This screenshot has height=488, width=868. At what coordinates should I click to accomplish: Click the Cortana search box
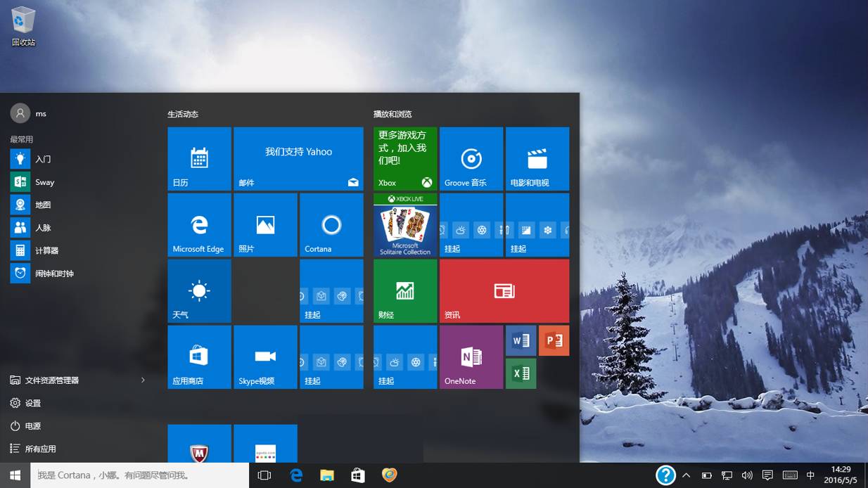point(139,475)
